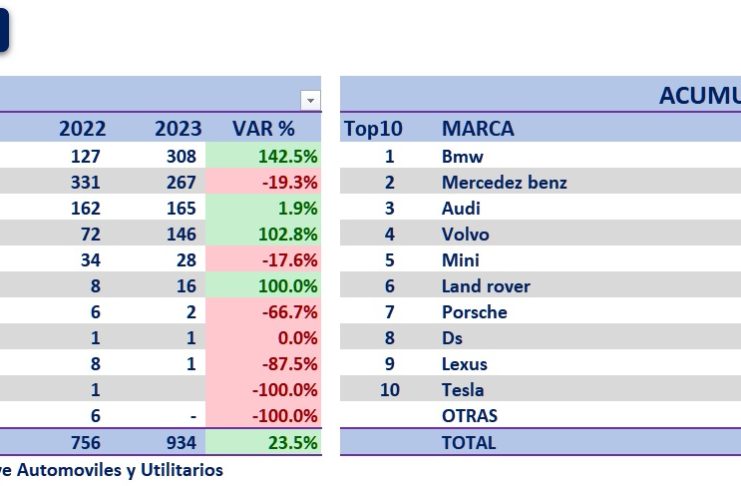Click the VAR % column header

click(x=263, y=129)
